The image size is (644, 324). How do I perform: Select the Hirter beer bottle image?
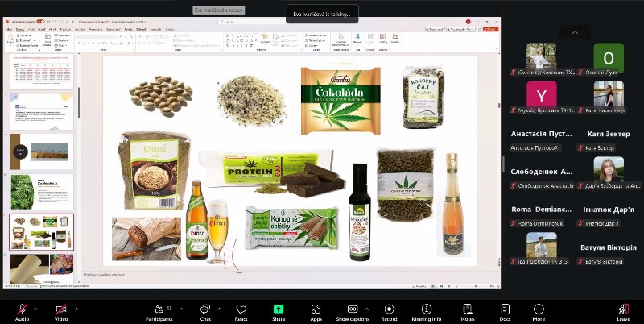tap(196, 220)
